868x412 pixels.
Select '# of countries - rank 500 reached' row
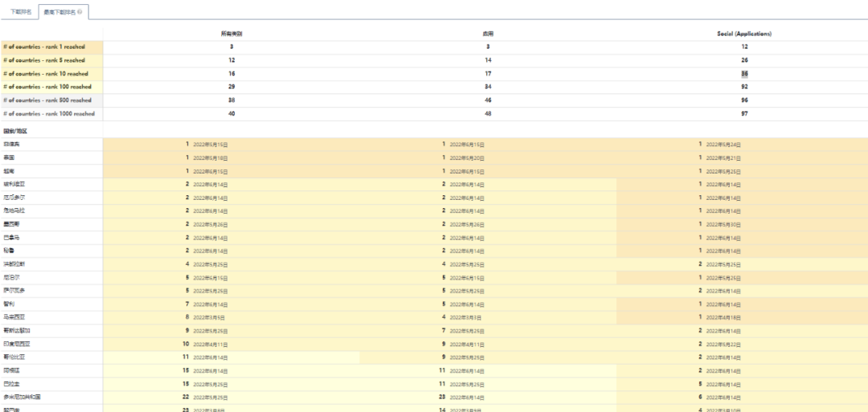47,100
